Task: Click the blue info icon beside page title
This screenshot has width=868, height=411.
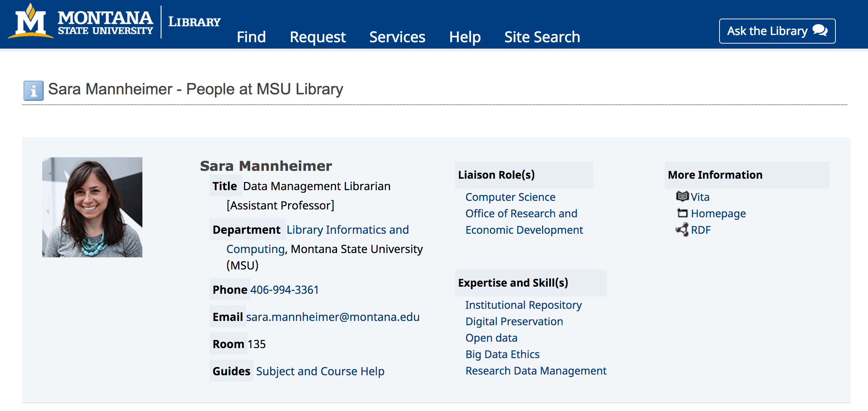Action: pos(33,90)
